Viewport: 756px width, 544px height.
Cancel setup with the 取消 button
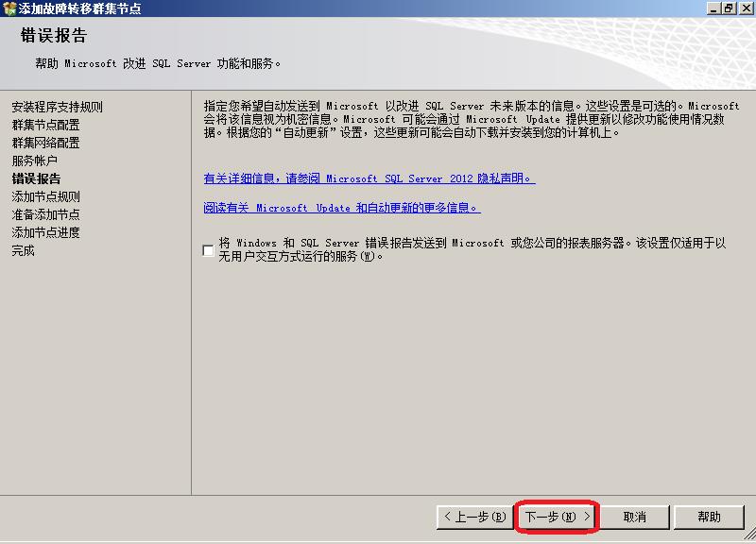(x=634, y=517)
